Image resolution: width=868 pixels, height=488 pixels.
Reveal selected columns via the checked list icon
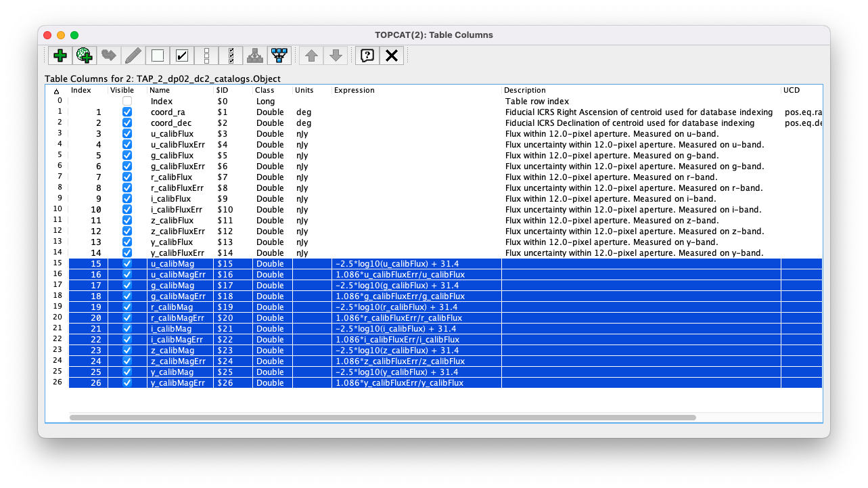click(x=230, y=56)
